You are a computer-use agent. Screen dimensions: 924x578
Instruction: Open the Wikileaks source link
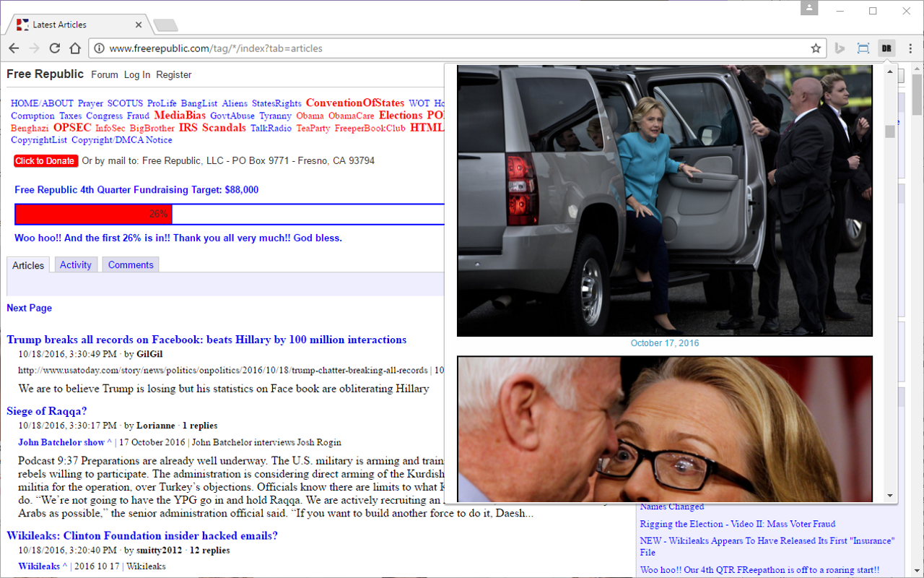point(43,566)
